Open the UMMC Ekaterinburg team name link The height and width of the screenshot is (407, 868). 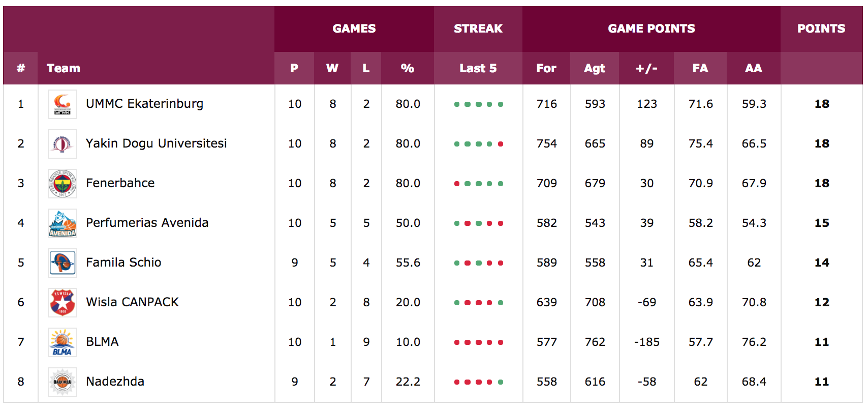(144, 104)
